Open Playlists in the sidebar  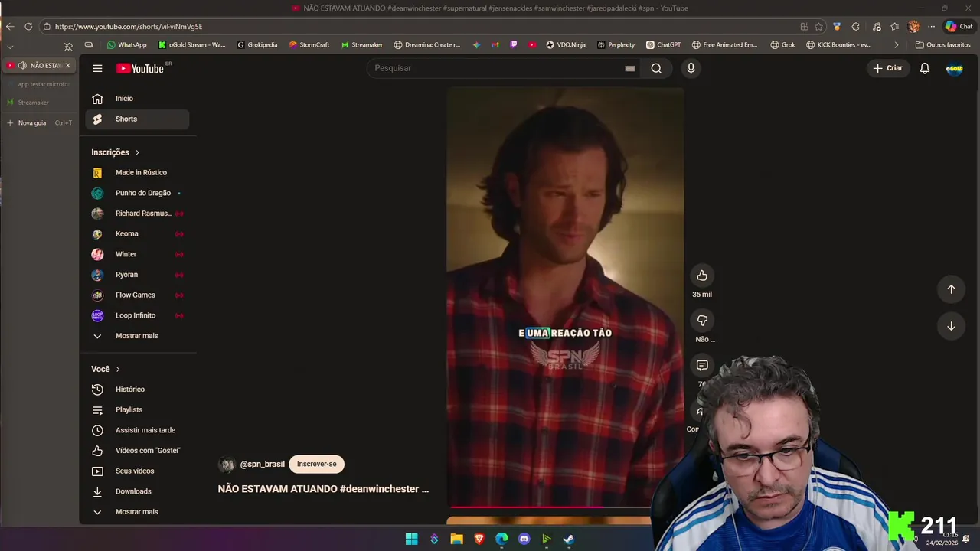138,409
